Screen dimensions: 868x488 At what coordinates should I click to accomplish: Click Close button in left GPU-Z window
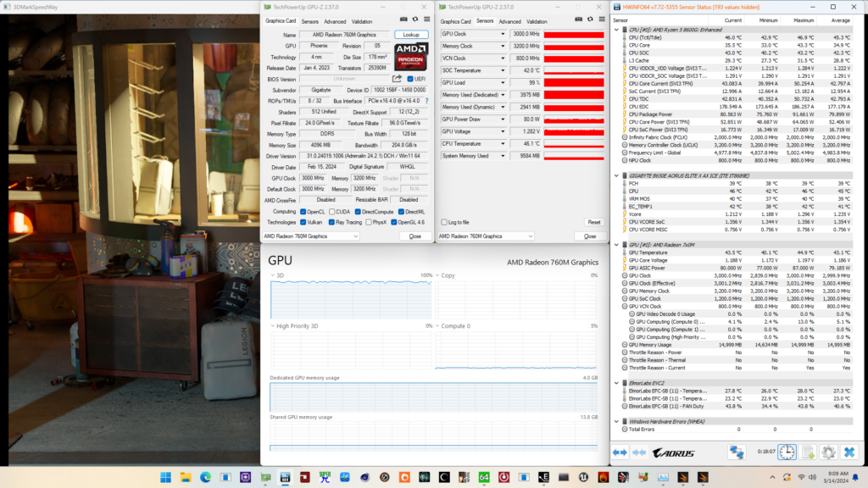(x=415, y=236)
